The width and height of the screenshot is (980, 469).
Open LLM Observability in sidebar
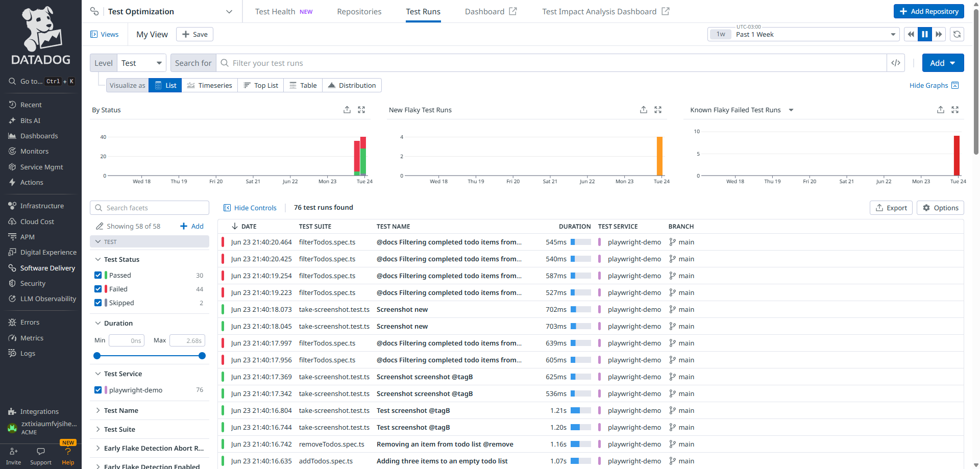pos(48,299)
